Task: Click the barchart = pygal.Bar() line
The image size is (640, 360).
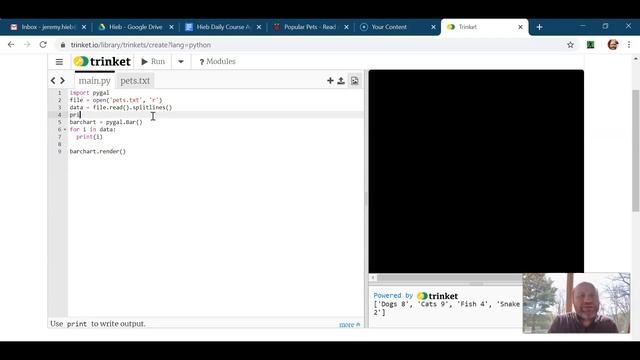Action: point(106,122)
